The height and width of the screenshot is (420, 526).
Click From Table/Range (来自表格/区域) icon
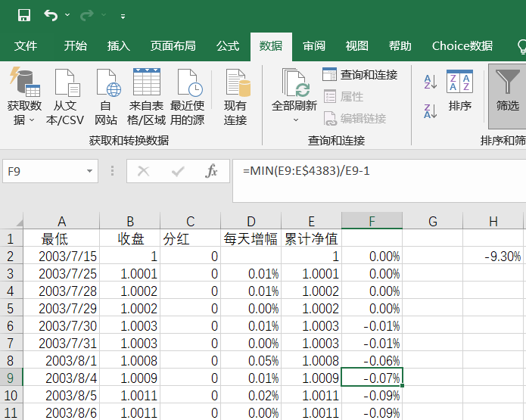point(146,97)
